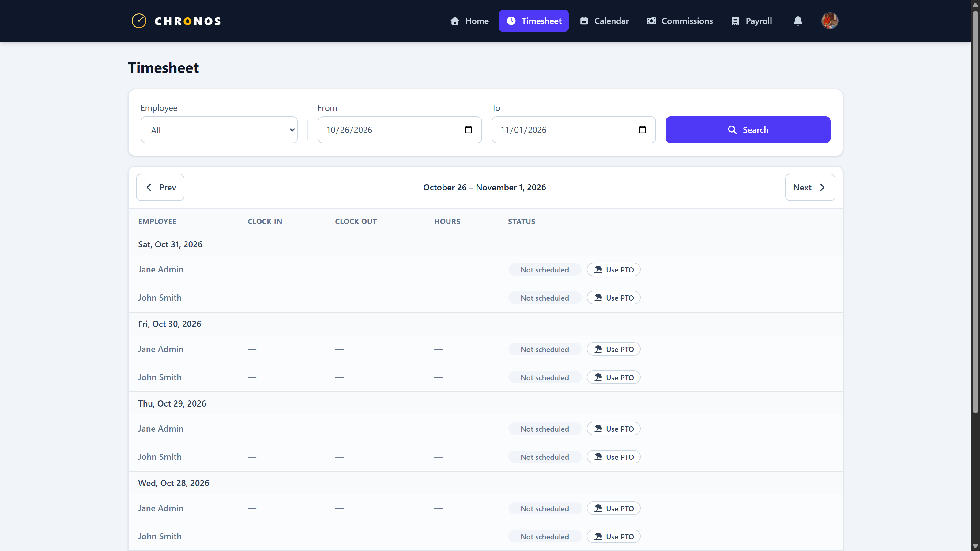Click 'John Smith' under Fri, Oct 30
The width and height of the screenshot is (980, 551).
point(160,377)
